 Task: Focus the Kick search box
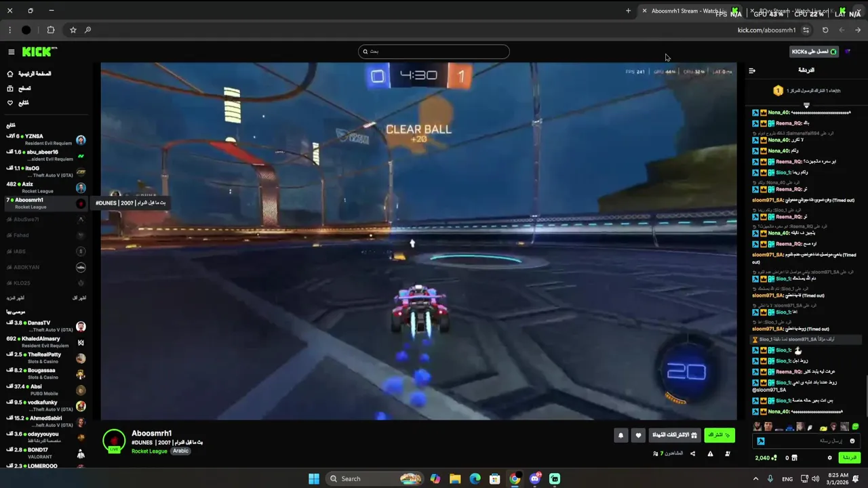pyautogui.click(x=434, y=52)
